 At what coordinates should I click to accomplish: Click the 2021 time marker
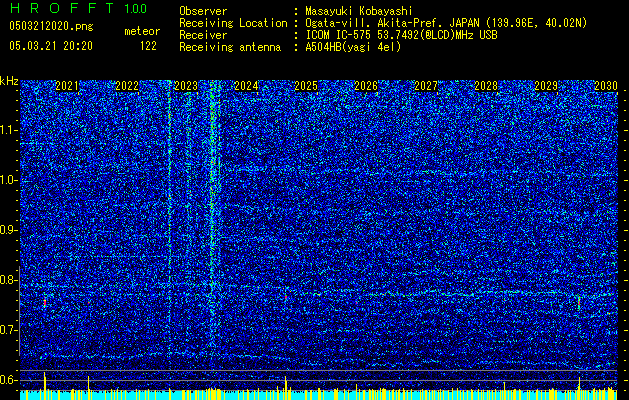tap(67, 86)
